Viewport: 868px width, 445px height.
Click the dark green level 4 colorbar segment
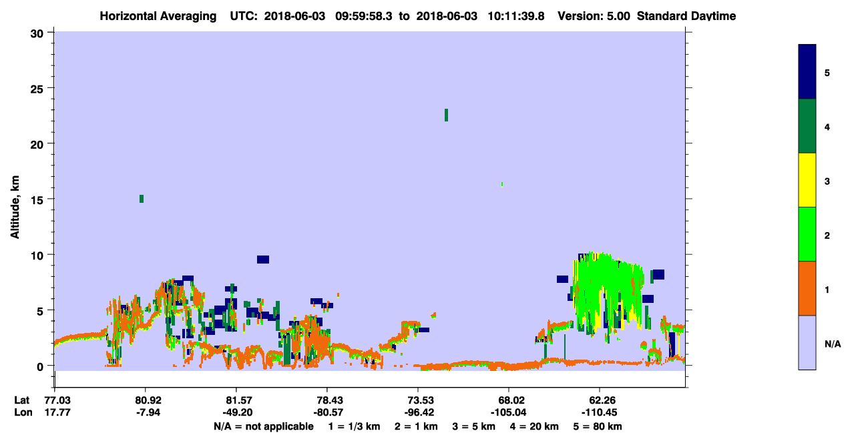(x=807, y=126)
